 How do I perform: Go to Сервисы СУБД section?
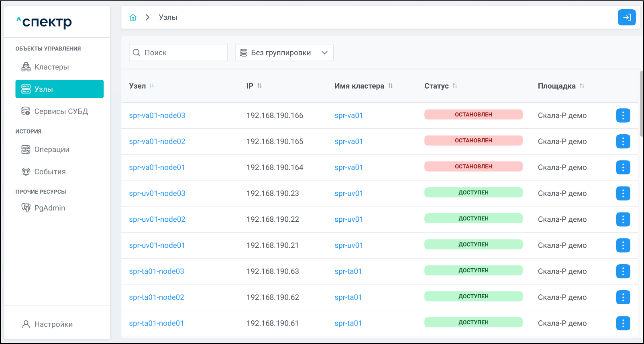[61, 111]
